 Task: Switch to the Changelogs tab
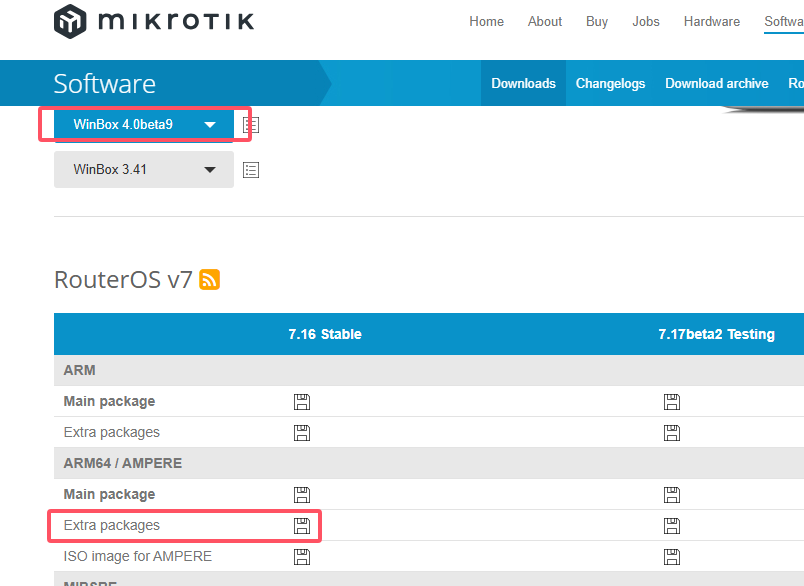[x=610, y=83]
